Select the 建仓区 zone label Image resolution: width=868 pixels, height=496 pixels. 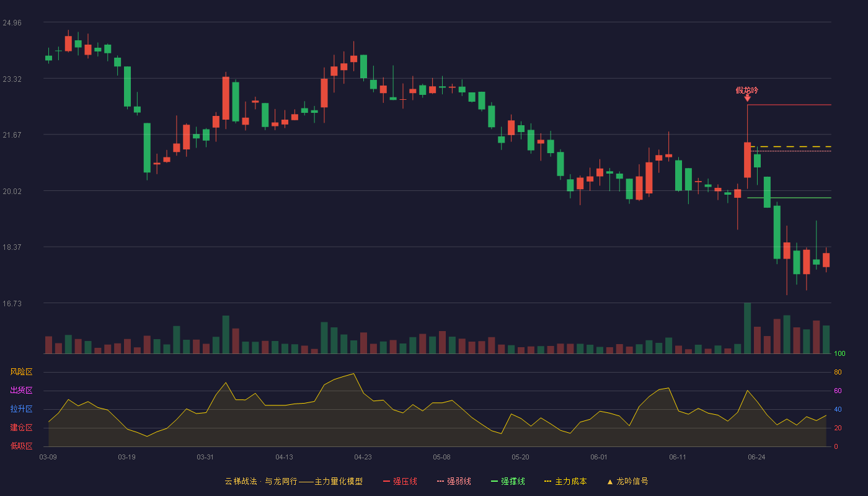coord(21,428)
